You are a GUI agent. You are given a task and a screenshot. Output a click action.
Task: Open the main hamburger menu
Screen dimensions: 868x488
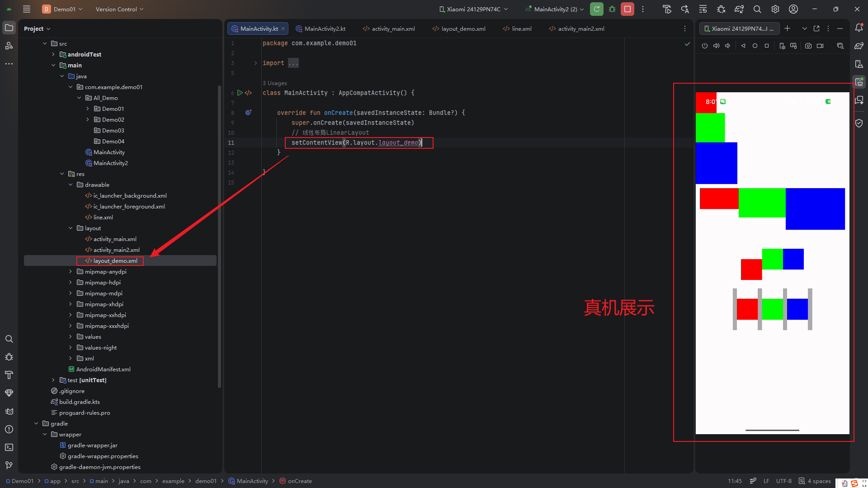pos(27,9)
